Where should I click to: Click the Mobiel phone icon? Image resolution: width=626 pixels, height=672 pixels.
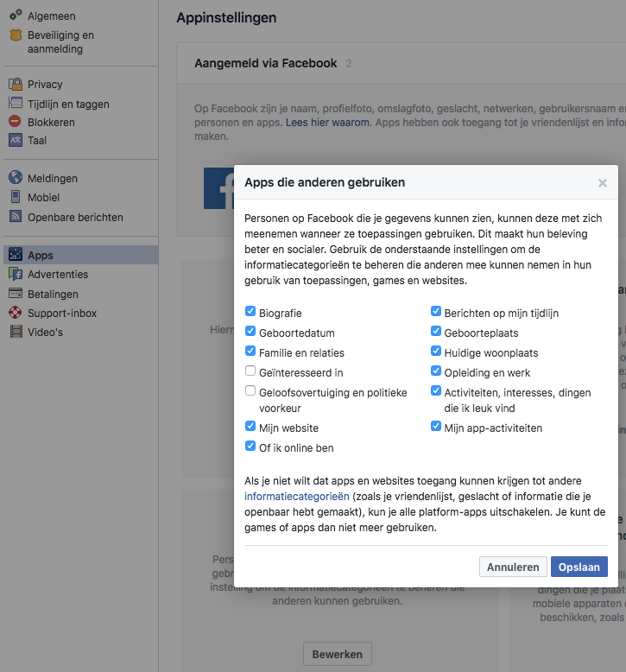click(x=16, y=198)
